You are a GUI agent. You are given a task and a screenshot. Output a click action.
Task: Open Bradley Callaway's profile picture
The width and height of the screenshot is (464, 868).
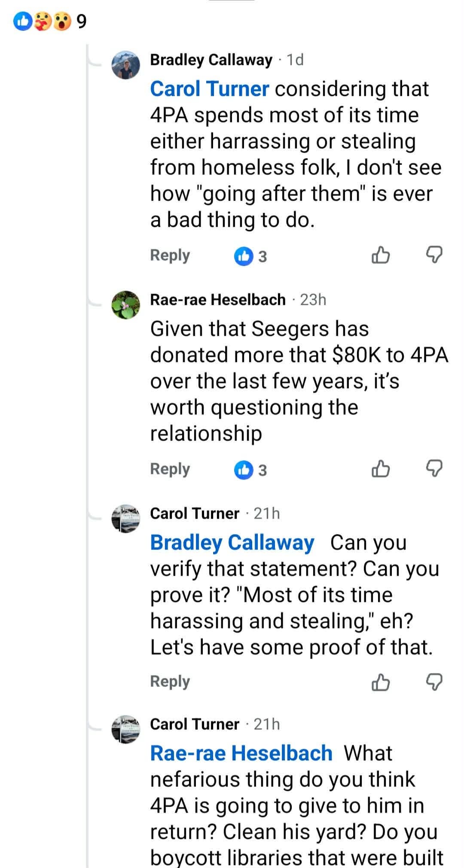click(125, 65)
